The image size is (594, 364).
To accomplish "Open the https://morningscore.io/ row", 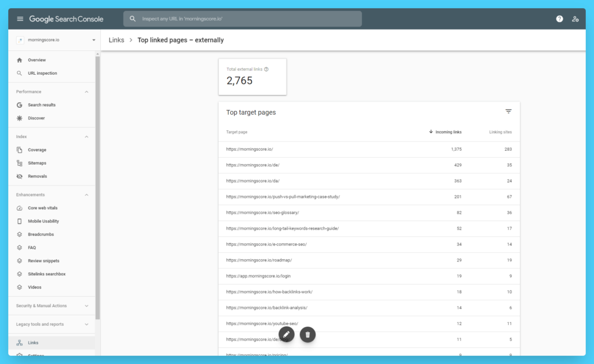I will [369, 150].
